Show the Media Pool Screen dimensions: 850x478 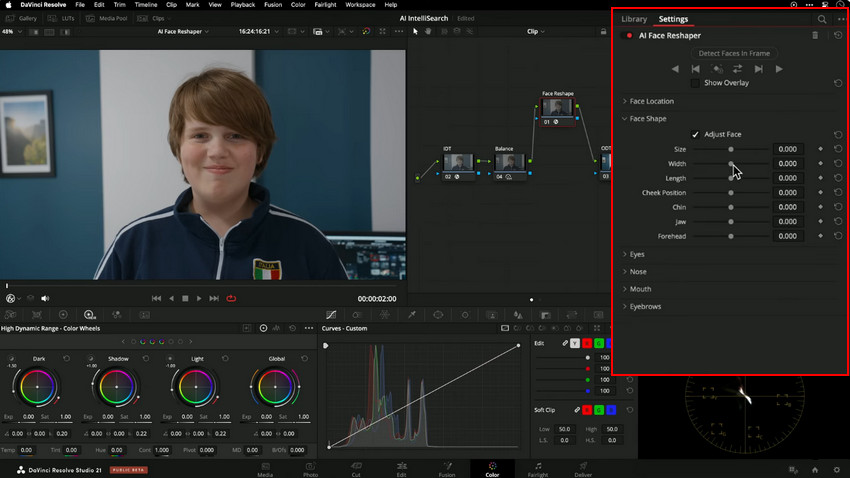pos(107,18)
